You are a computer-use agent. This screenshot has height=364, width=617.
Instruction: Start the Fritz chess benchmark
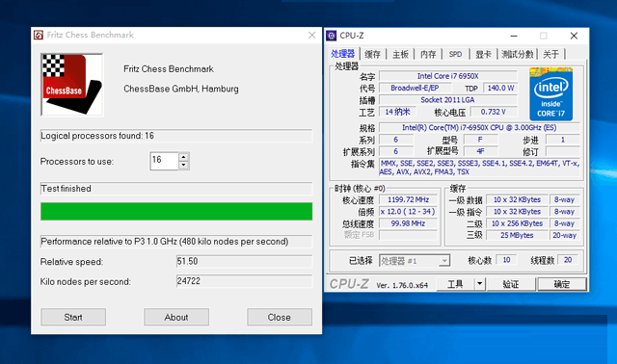(73, 317)
